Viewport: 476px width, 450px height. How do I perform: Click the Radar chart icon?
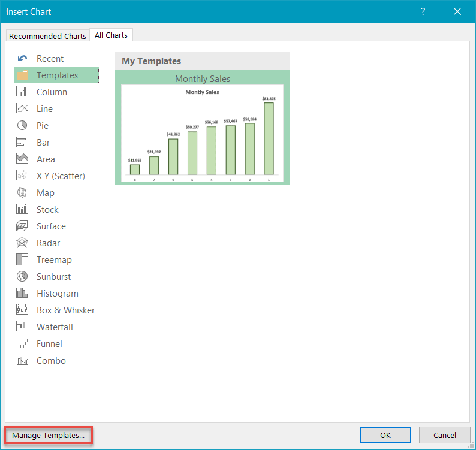22,243
